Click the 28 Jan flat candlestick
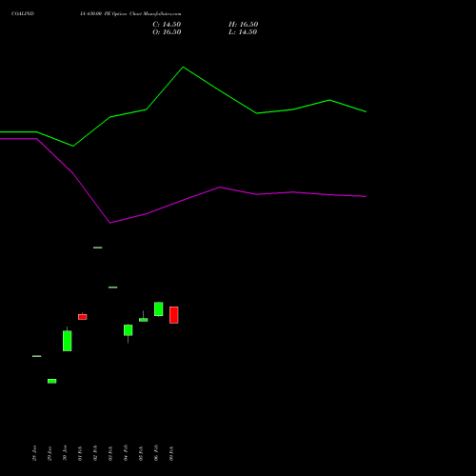 [37, 356]
